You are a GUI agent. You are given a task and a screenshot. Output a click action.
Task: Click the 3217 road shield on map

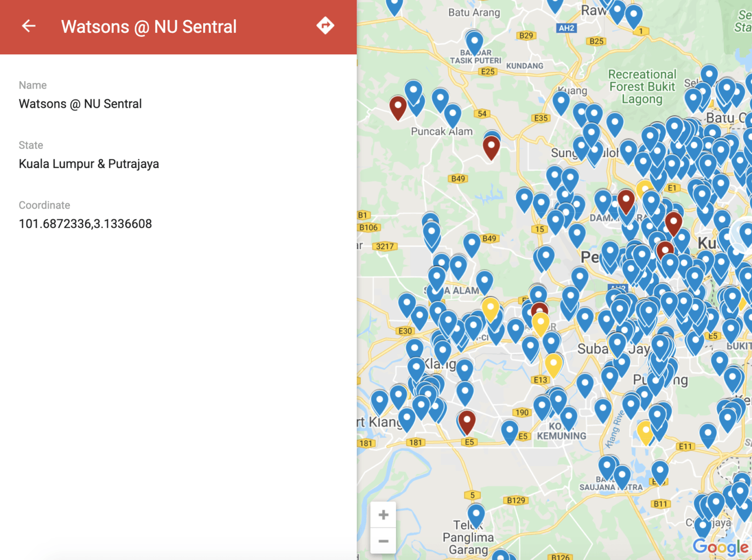[385, 246]
